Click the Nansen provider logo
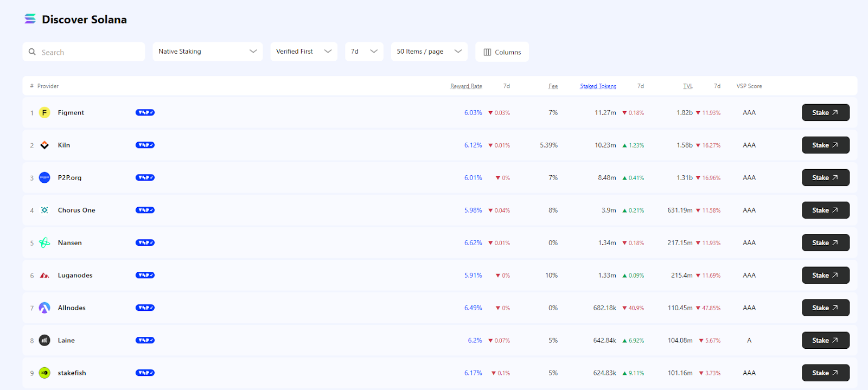This screenshot has width=868, height=390. [x=44, y=243]
